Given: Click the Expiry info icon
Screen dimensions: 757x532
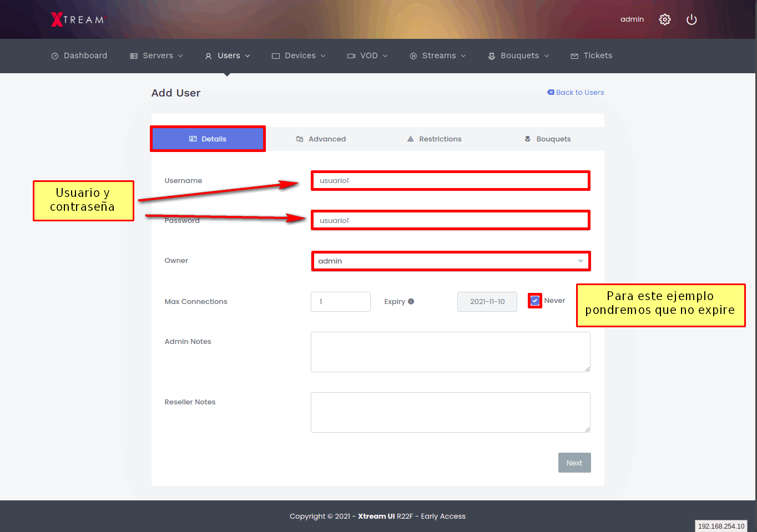Looking at the screenshot, I should pyautogui.click(x=411, y=301).
